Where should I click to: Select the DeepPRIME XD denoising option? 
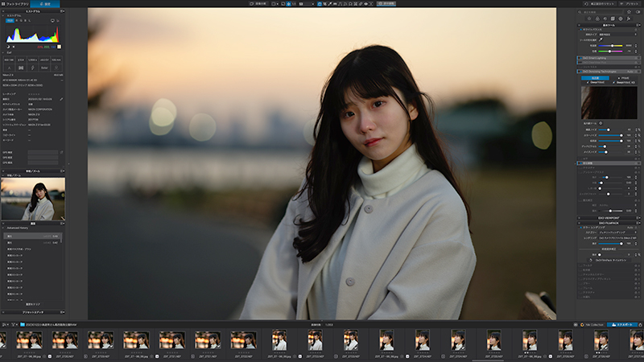(624, 83)
